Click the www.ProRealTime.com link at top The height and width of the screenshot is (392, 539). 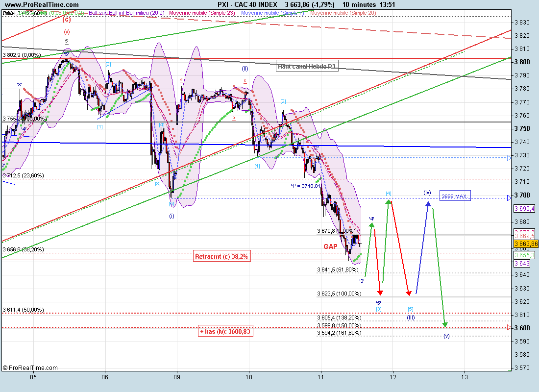tap(34, 4)
